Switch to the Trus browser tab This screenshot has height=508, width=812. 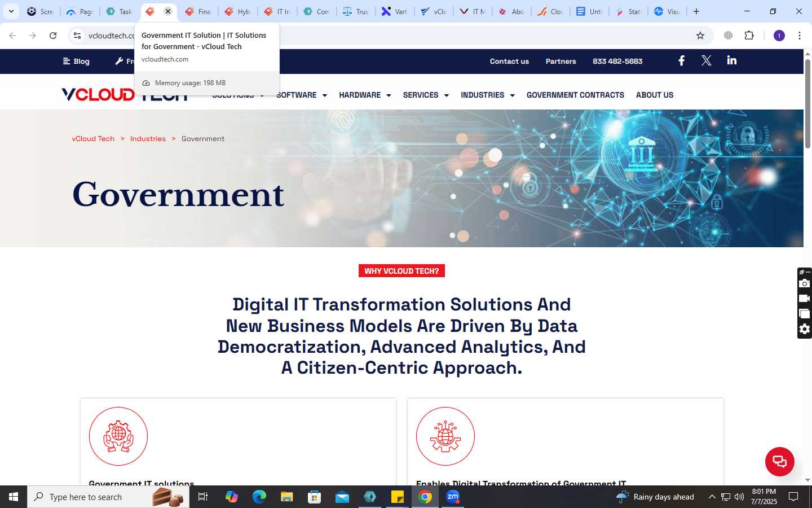(x=355, y=11)
